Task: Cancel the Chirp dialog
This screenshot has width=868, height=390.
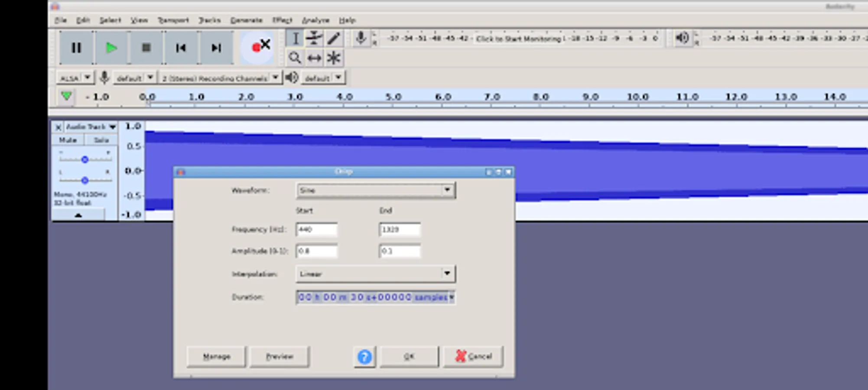Action: (x=473, y=356)
